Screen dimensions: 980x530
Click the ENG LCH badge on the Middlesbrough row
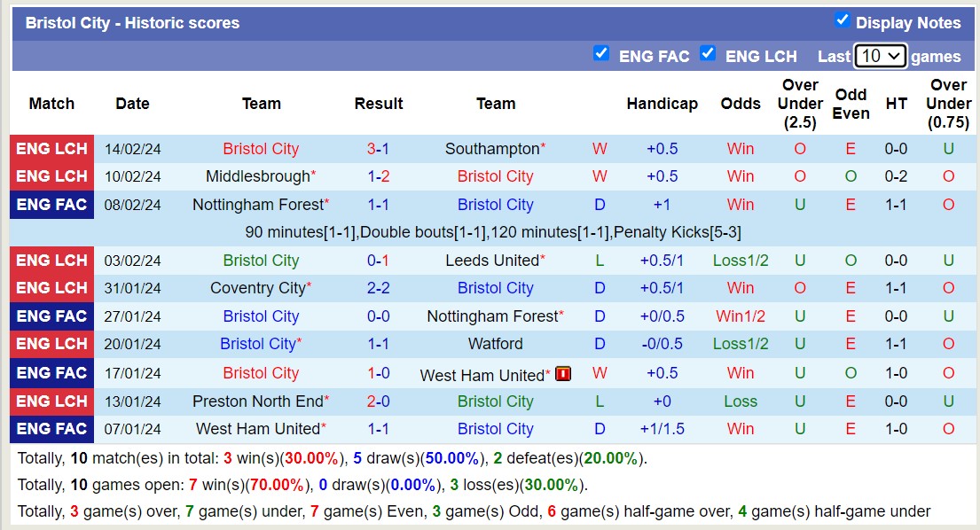point(51,176)
